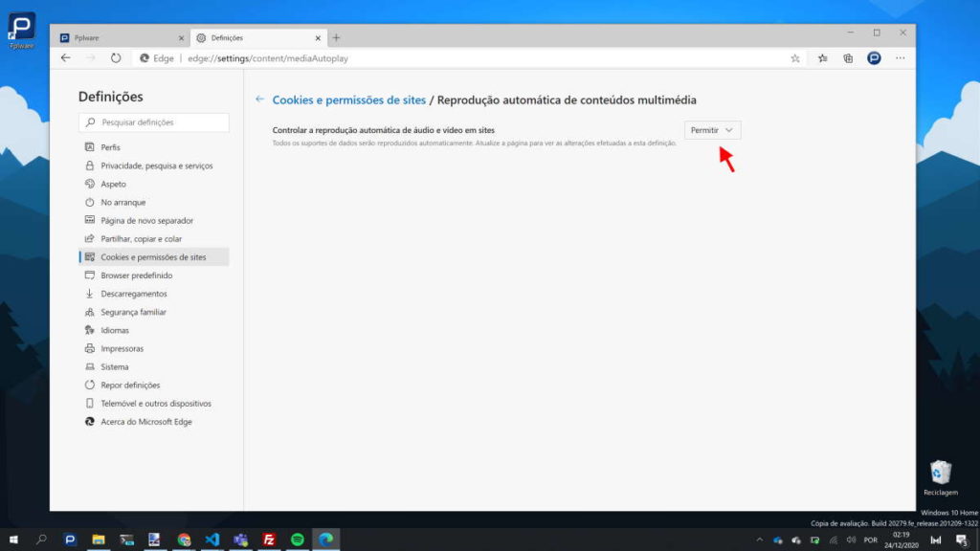Click the back navigation arrow
The width and height of the screenshot is (980, 551).
pos(64,57)
